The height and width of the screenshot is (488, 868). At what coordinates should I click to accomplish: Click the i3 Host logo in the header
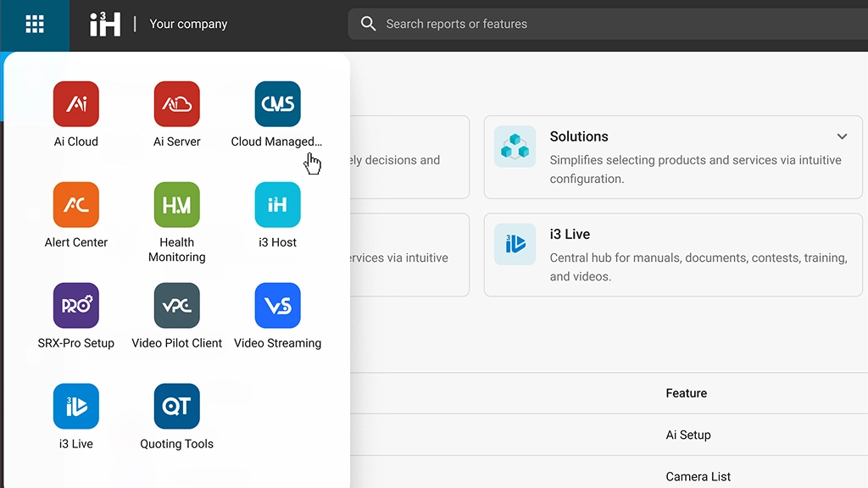click(x=105, y=24)
